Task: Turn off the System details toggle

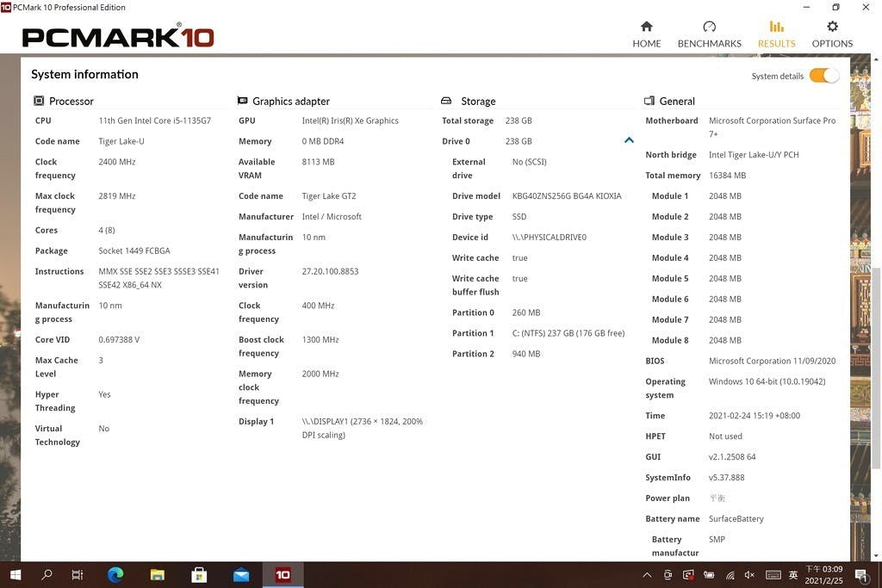Action: tap(824, 75)
